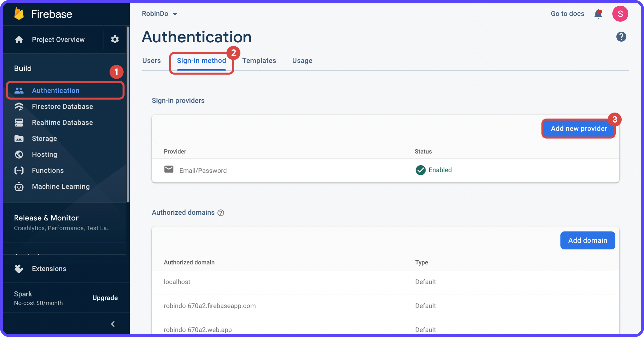Select the Firestore Database sidebar icon
The width and height of the screenshot is (644, 337).
(19, 106)
